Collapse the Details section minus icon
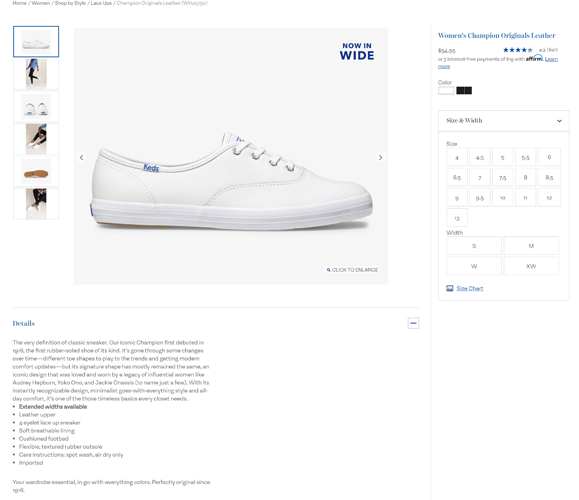 (x=413, y=323)
